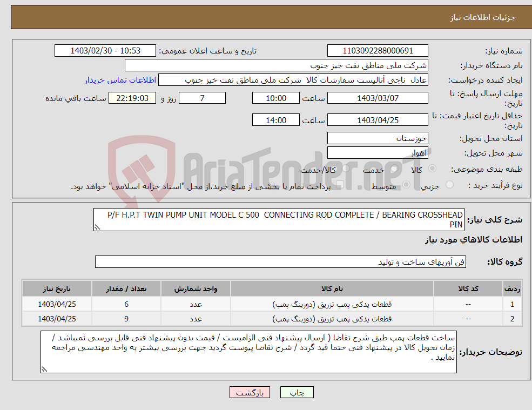Click the price validity date field in the header form
The height and width of the screenshot is (410, 532).
coord(378,120)
